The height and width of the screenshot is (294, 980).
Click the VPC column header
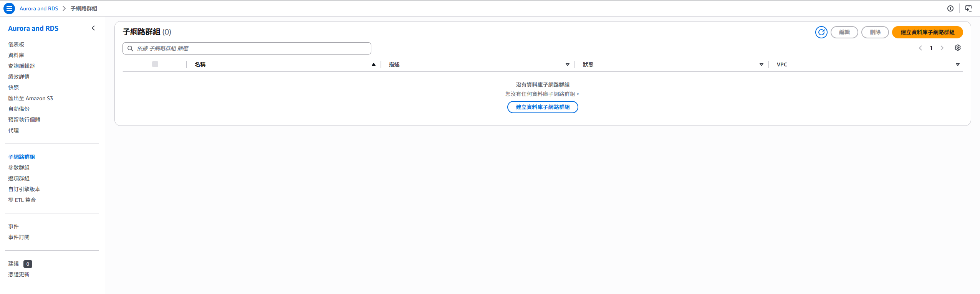[x=782, y=64]
